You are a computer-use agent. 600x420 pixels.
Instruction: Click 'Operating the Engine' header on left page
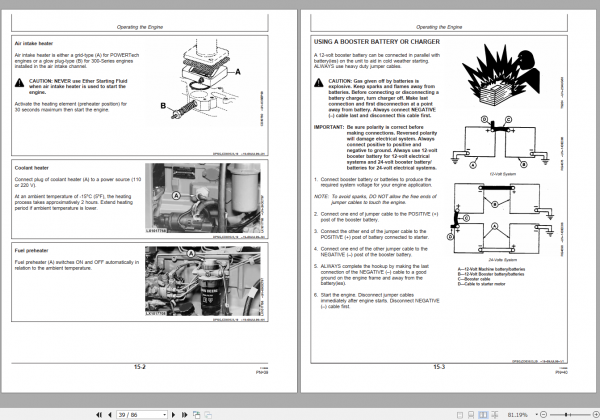pos(140,27)
